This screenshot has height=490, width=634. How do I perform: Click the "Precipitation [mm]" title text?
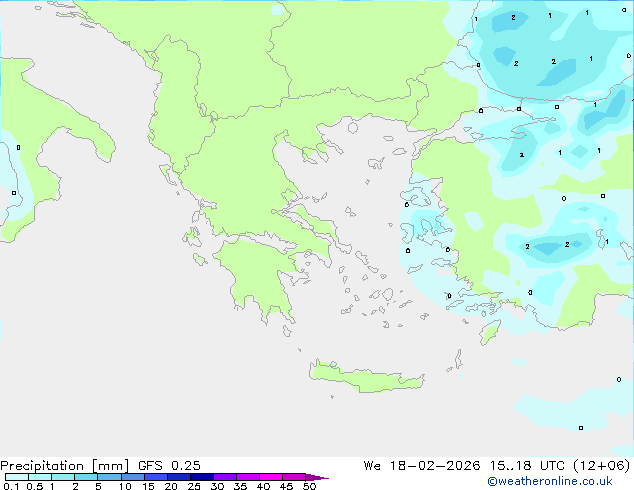click(x=65, y=466)
